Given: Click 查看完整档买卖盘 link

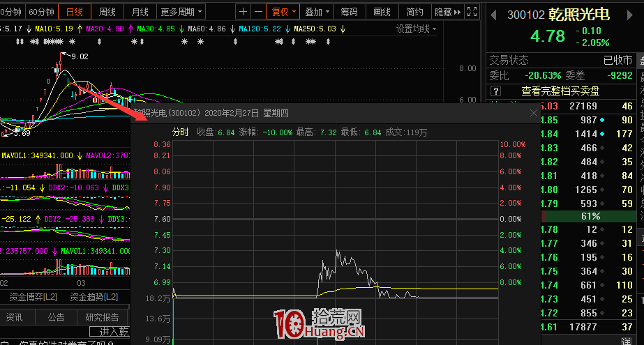Looking at the screenshot, I should pos(560,91).
